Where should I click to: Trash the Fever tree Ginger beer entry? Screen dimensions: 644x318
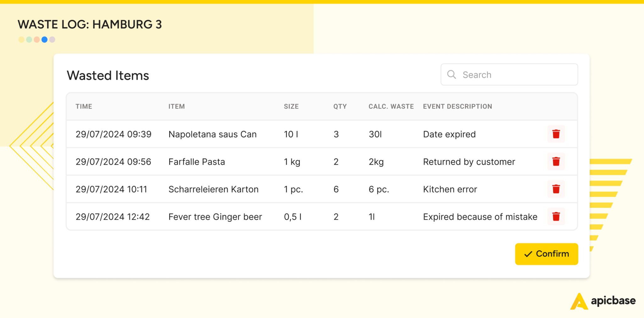(556, 216)
